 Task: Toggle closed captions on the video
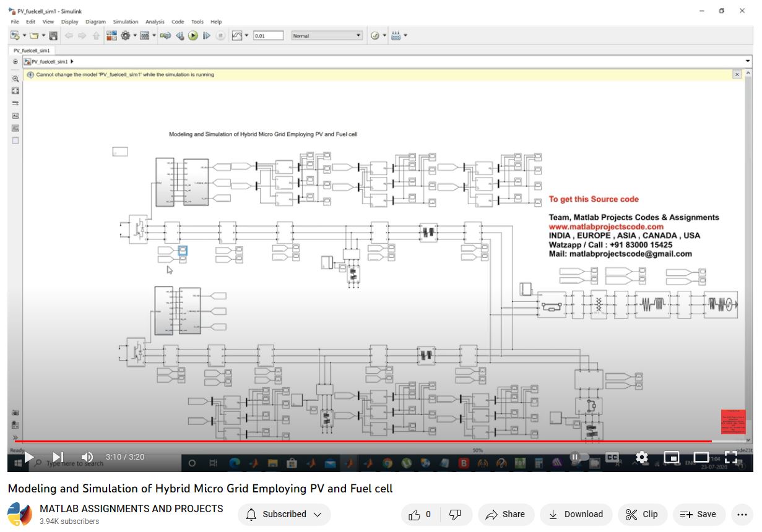tap(612, 457)
